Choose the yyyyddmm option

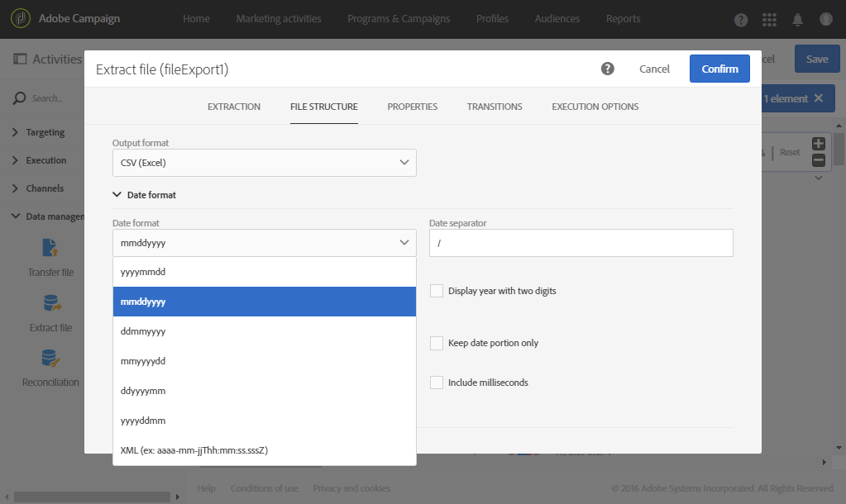tap(265, 421)
